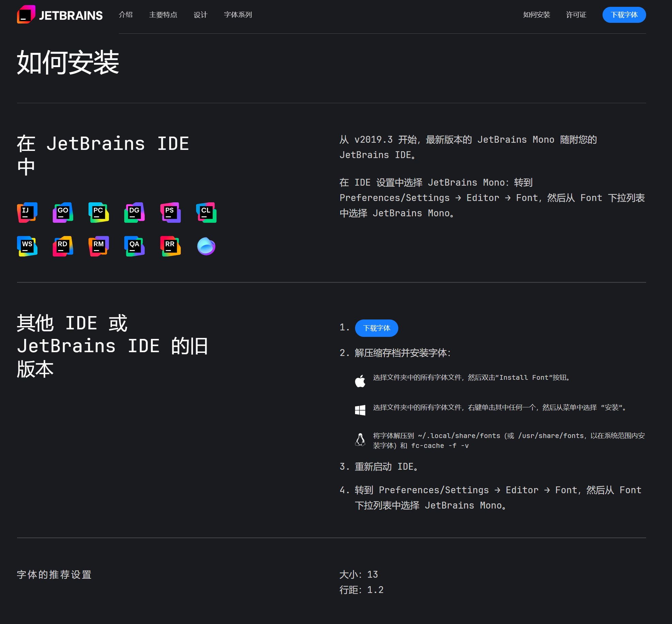Click the Linux penguin icon
Viewport: 672px width, 624px height.
(x=360, y=440)
